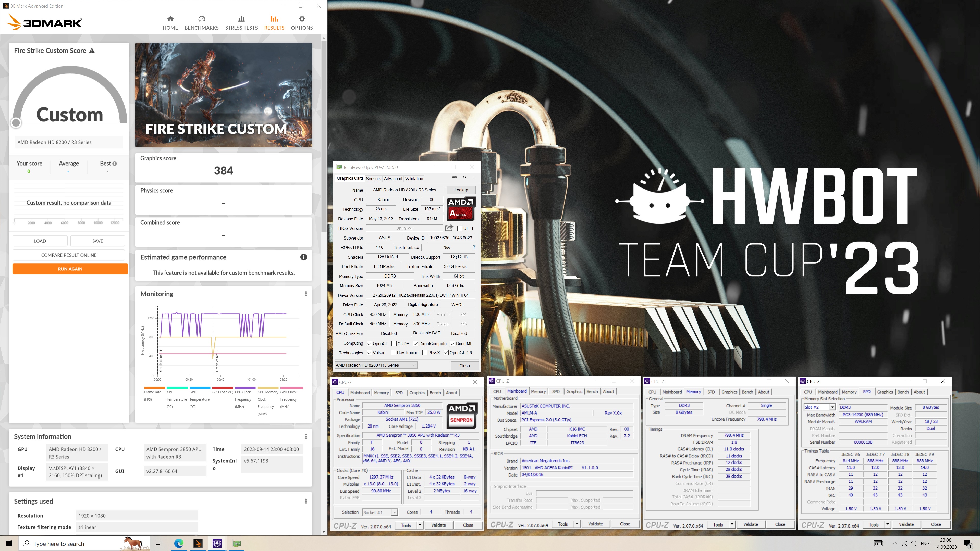
Task: Toggle the PhysX checkbox in GPU-Z
Action: 425,353
